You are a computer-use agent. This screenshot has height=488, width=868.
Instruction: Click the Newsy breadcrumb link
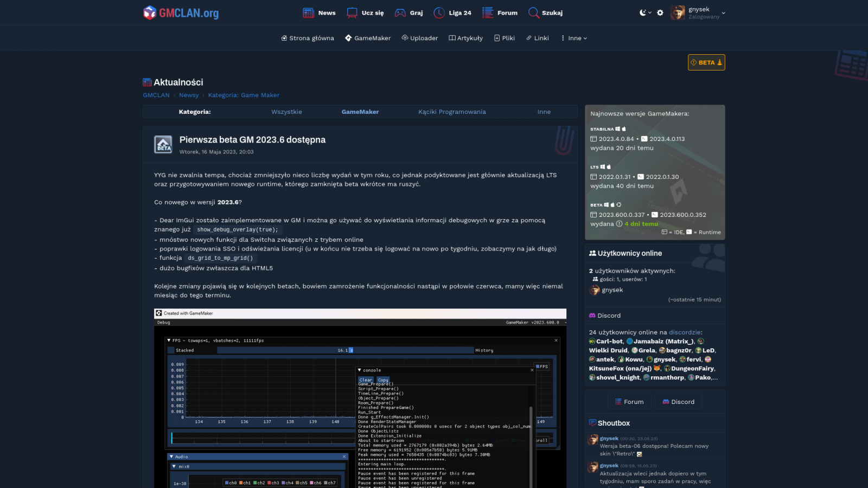tap(189, 95)
